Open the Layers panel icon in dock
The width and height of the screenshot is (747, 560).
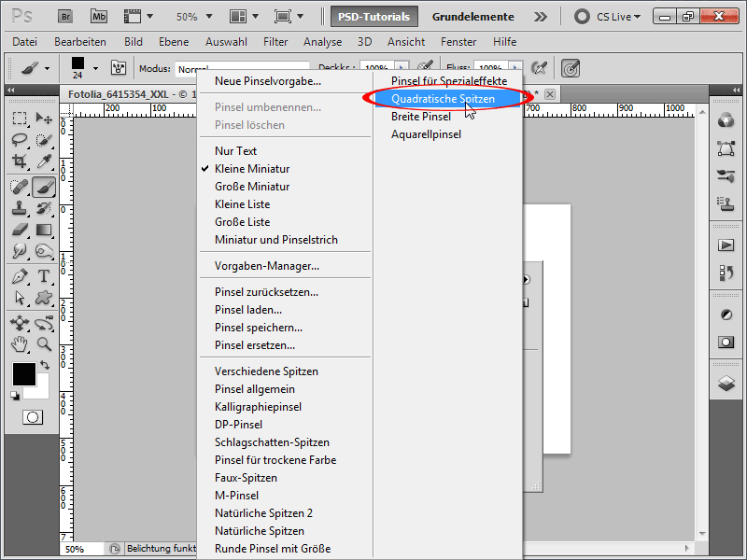(726, 383)
